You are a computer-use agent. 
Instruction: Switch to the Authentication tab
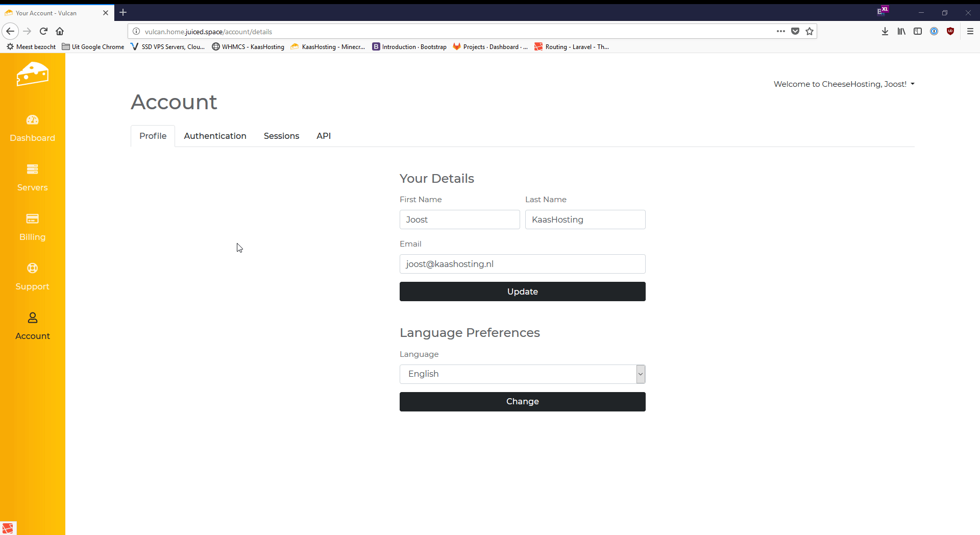pyautogui.click(x=215, y=136)
